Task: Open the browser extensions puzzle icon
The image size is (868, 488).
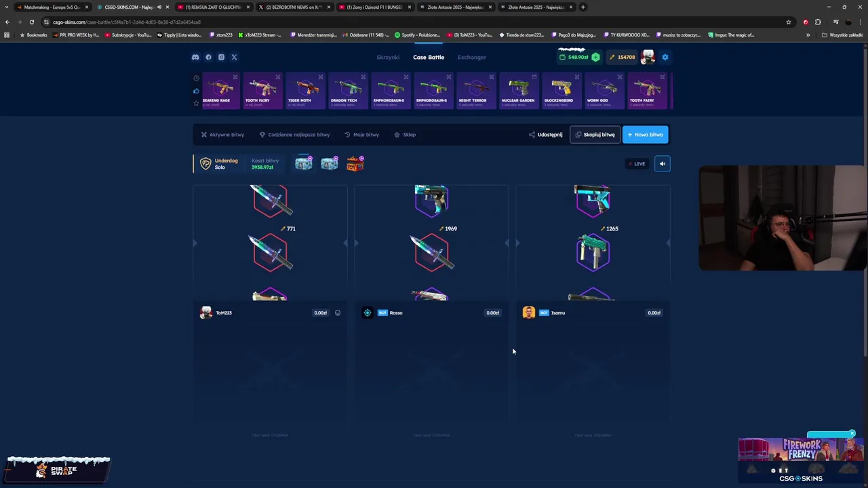Action: point(818,22)
